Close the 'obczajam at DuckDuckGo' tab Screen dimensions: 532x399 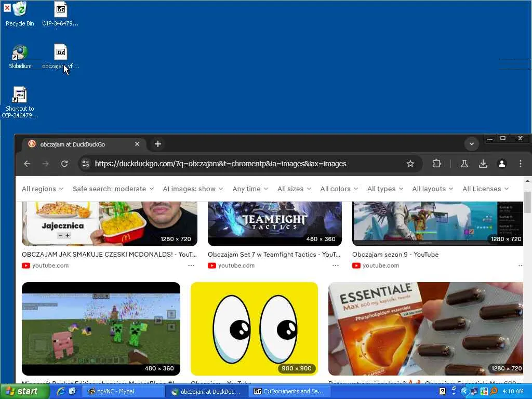pyautogui.click(x=137, y=144)
